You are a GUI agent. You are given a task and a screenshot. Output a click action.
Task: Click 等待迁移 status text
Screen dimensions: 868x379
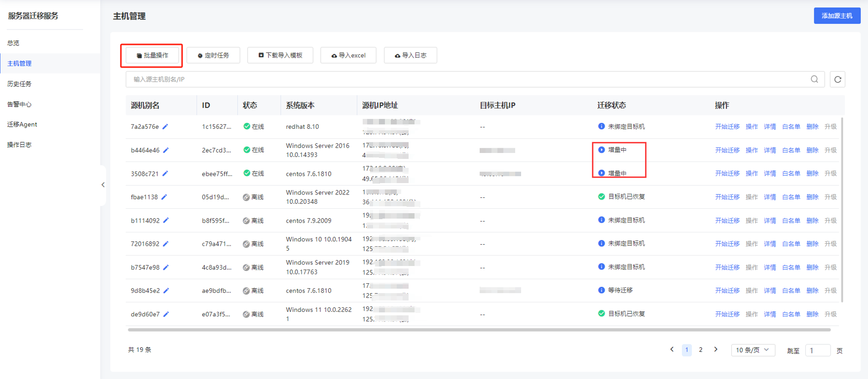point(620,290)
